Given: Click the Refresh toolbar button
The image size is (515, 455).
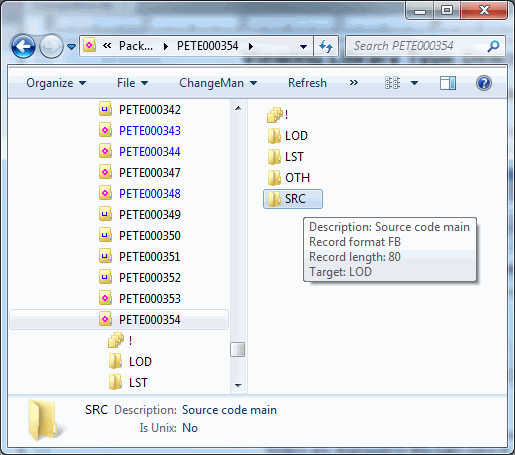Looking at the screenshot, I should click(307, 83).
